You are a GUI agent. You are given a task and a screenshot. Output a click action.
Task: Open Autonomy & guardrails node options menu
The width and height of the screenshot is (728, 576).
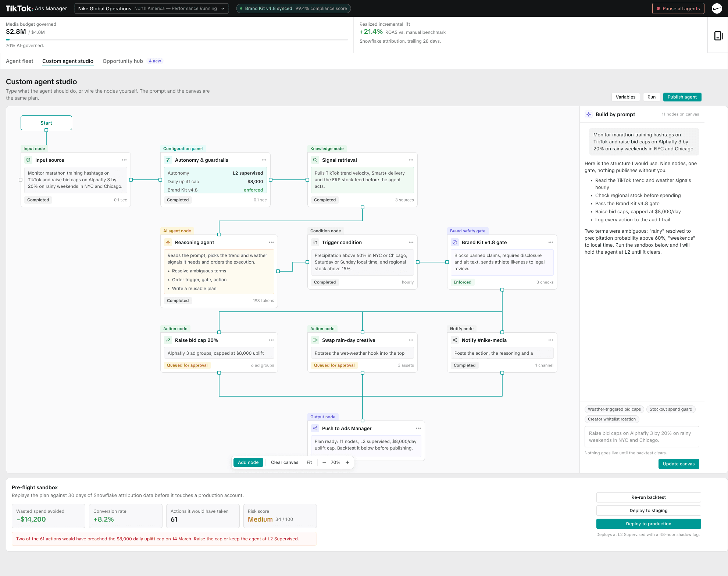264,160
